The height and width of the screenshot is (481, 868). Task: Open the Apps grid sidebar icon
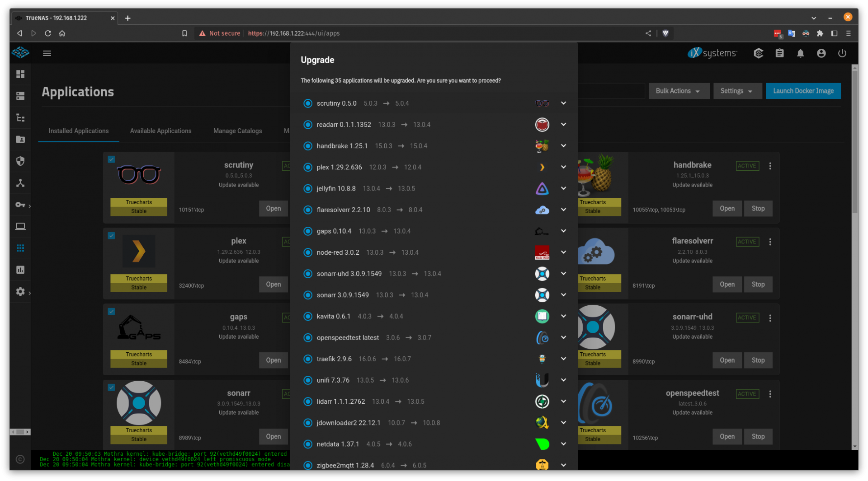click(20, 248)
